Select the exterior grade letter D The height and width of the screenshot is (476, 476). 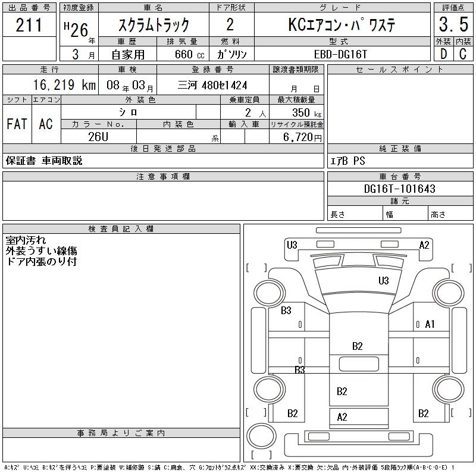[x=443, y=54]
